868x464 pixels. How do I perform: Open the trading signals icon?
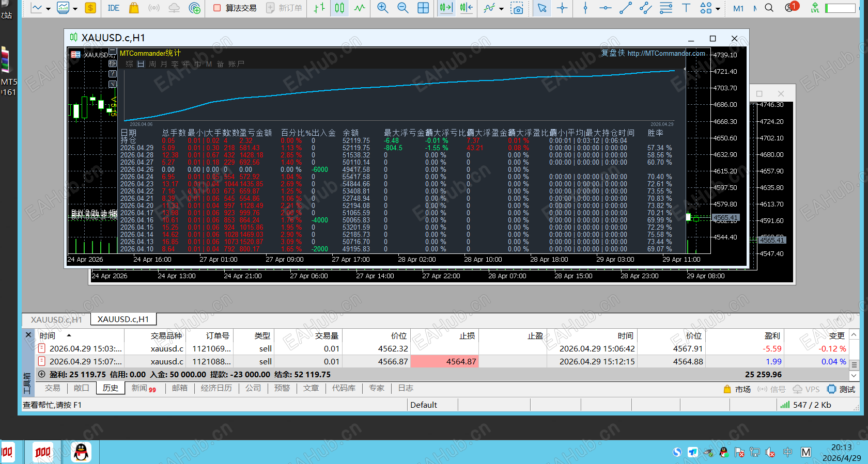click(x=154, y=8)
